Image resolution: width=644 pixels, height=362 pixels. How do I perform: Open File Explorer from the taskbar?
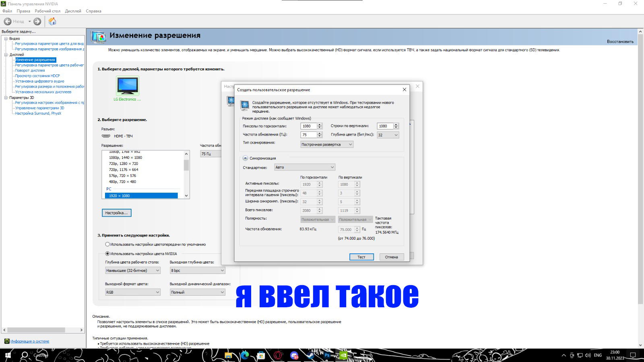tap(228, 355)
